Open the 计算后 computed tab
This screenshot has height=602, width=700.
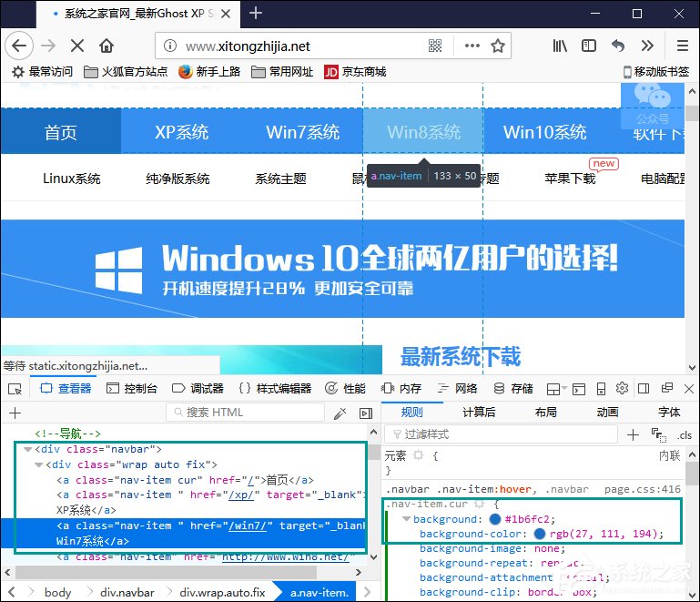pos(479,413)
